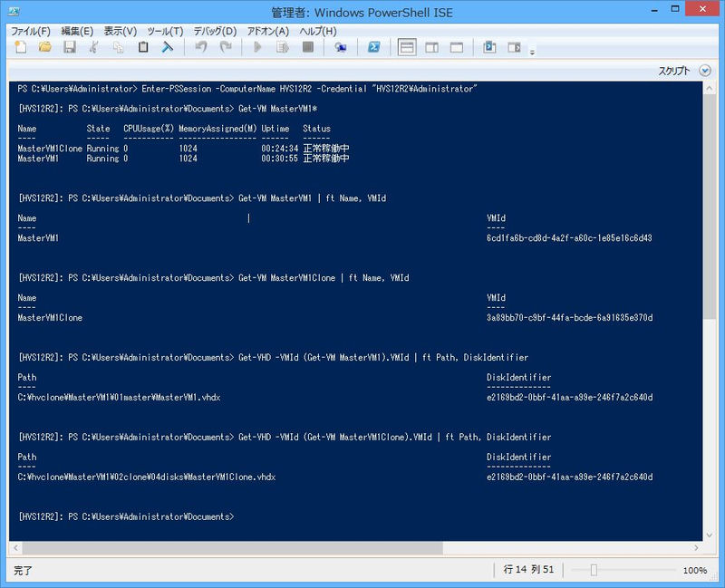725x588 pixels.
Task: Click the 行 14 列 51 status text
Action: (x=528, y=570)
